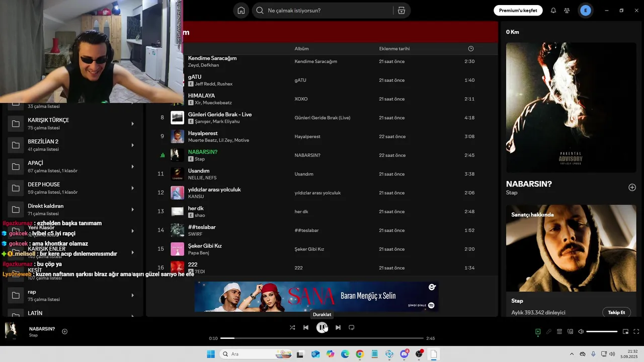The image size is (644, 362).
Task: Open the Windows Start menu
Action: 210,354
